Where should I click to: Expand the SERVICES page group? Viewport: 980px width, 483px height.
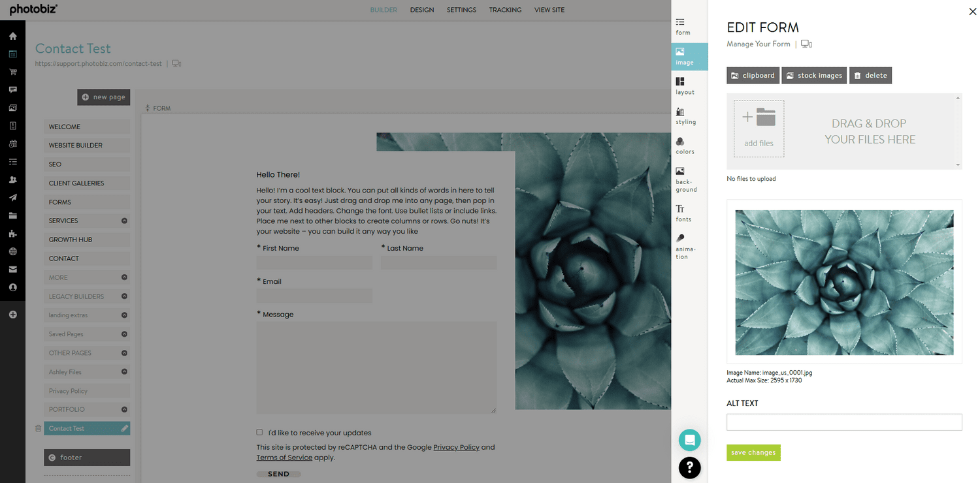pyautogui.click(x=124, y=221)
